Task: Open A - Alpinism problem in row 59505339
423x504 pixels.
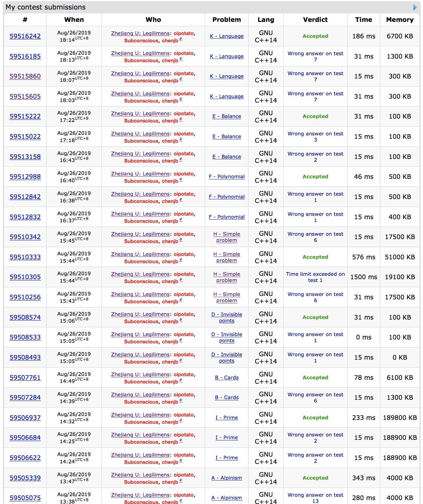Action: point(227,478)
